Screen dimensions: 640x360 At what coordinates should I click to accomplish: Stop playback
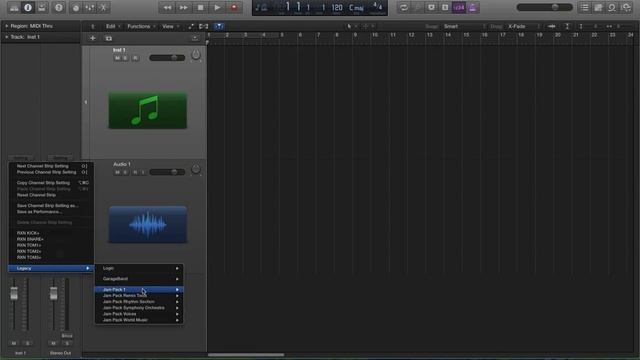[x=200, y=7]
